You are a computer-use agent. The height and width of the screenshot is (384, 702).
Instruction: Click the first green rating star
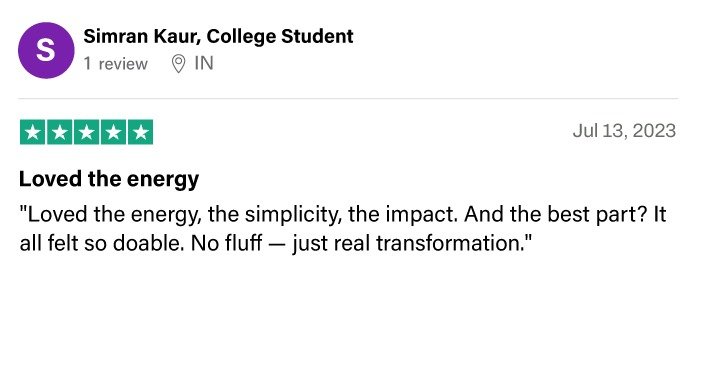[33, 132]
